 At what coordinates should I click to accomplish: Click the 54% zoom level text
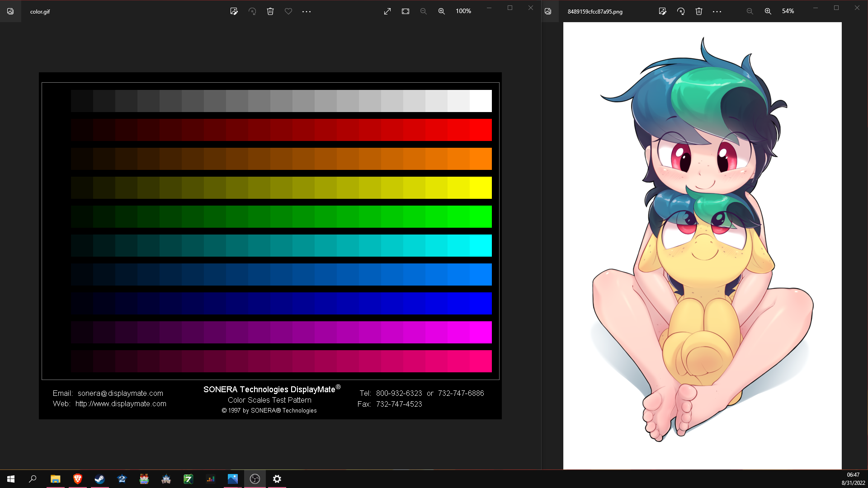[788, 11]
